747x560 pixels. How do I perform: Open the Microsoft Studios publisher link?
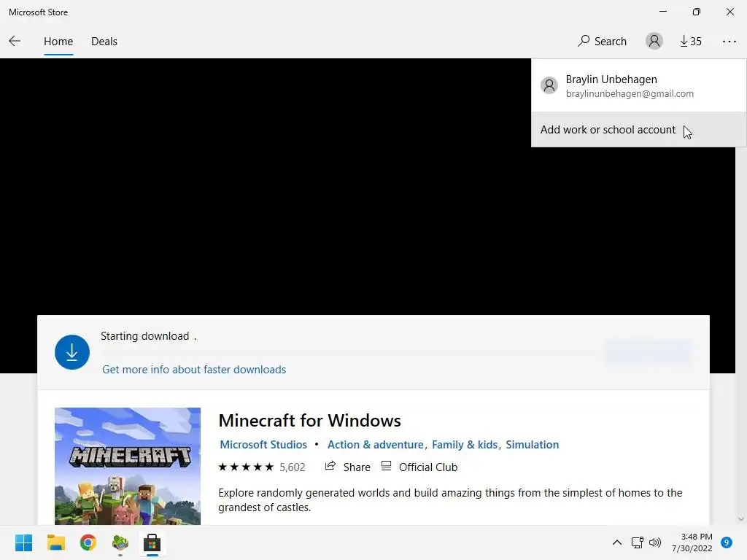[263, 444]
